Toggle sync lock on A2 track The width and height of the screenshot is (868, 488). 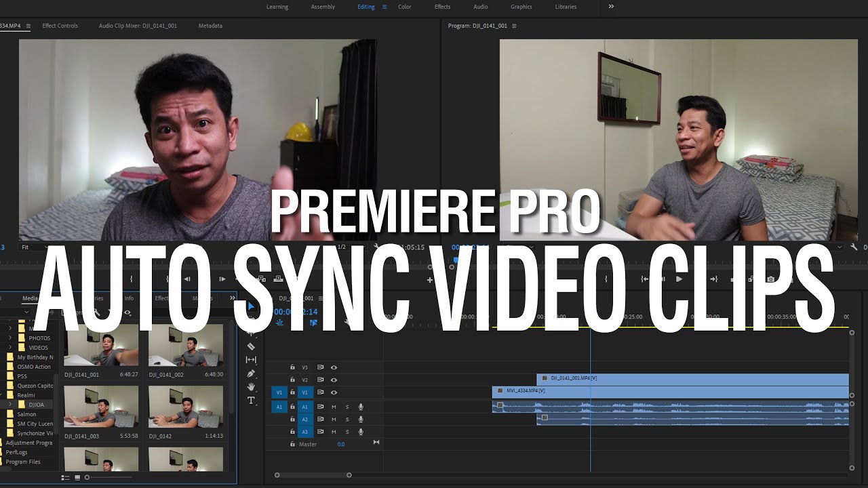click(321, 420)
